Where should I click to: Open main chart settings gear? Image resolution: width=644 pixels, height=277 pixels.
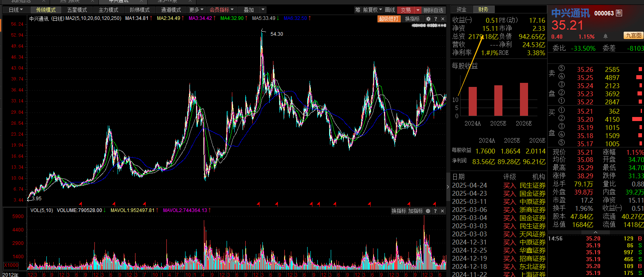coord(428,19)
